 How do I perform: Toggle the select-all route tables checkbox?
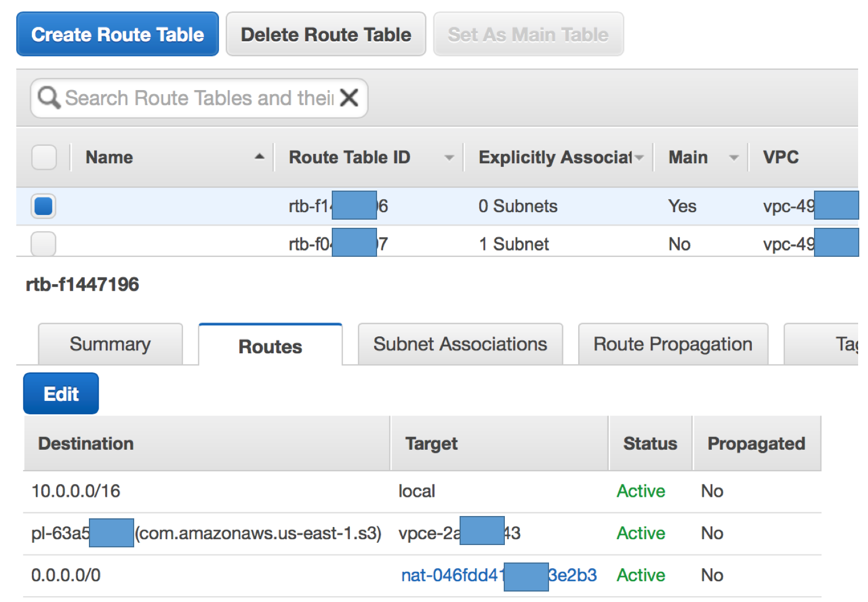[x=44, y=157]
